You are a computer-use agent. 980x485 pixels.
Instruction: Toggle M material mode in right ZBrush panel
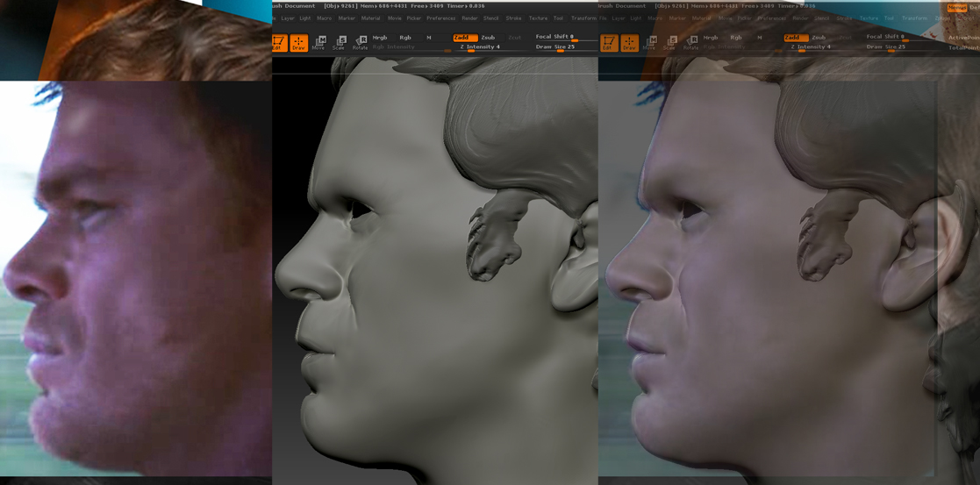pyautogui.click(x=760, y=38)
